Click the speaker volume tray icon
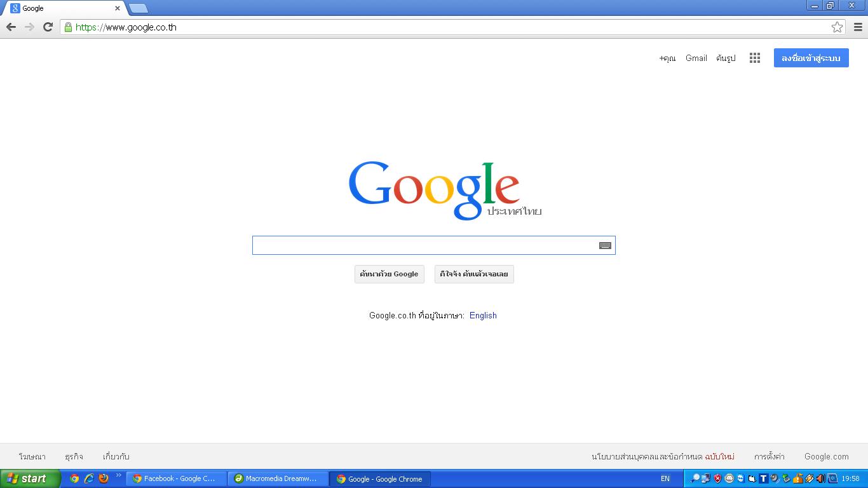The height and width of the screenshot is (488, 868). click(x=821, y=478)
